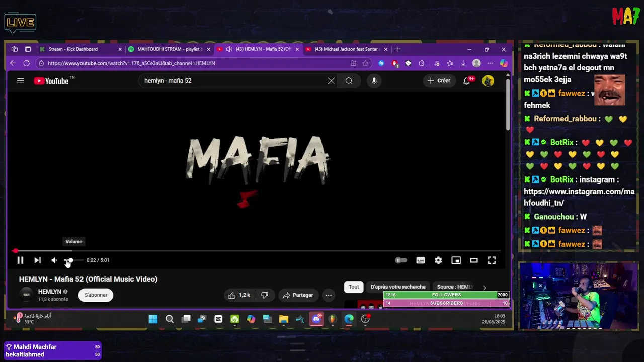This screenshot has width=644, height=362.
Task: Open HEMLYN channel name link
Action: point(49,292)
